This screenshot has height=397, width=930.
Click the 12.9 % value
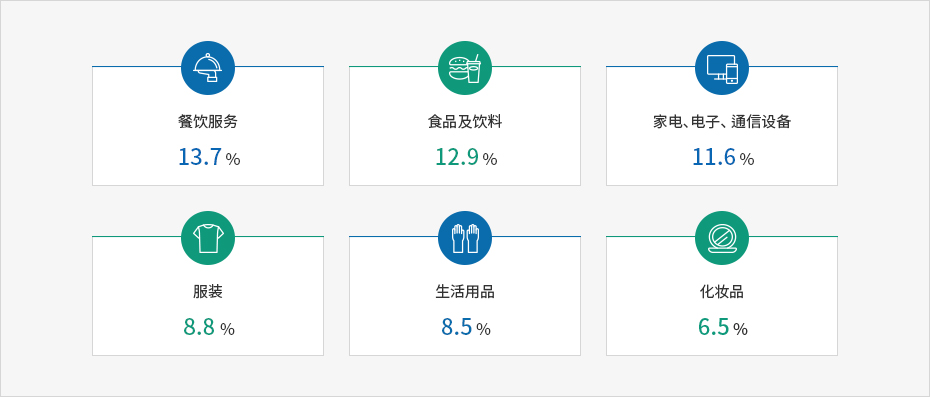click(466, 157)
